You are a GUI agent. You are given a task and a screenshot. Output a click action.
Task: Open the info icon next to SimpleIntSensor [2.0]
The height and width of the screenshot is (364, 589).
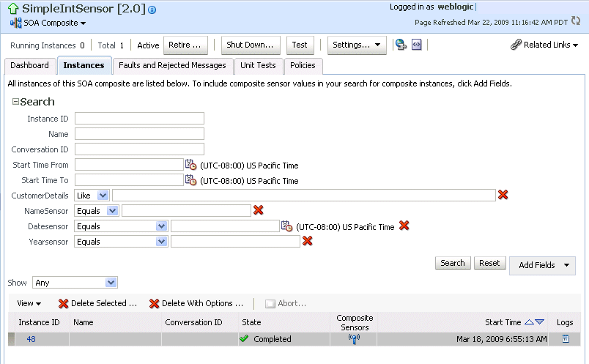152,10
